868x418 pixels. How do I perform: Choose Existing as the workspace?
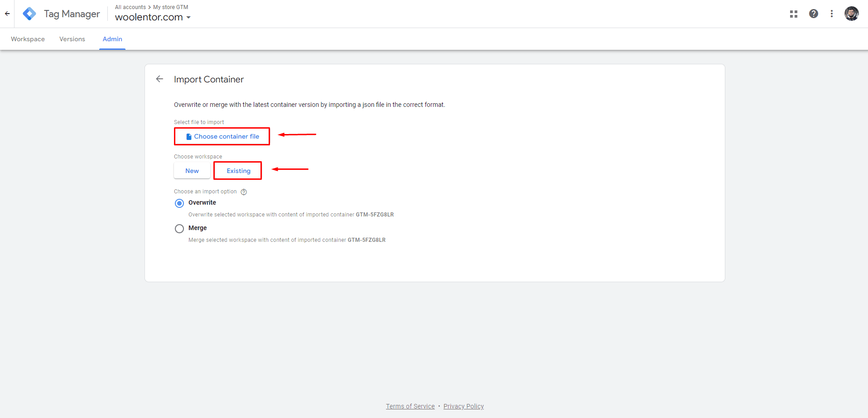(x=237, y=171)
